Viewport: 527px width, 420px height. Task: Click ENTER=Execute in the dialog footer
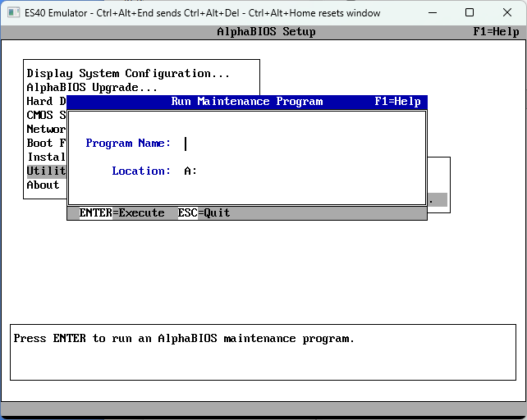(x=121, y=213)
